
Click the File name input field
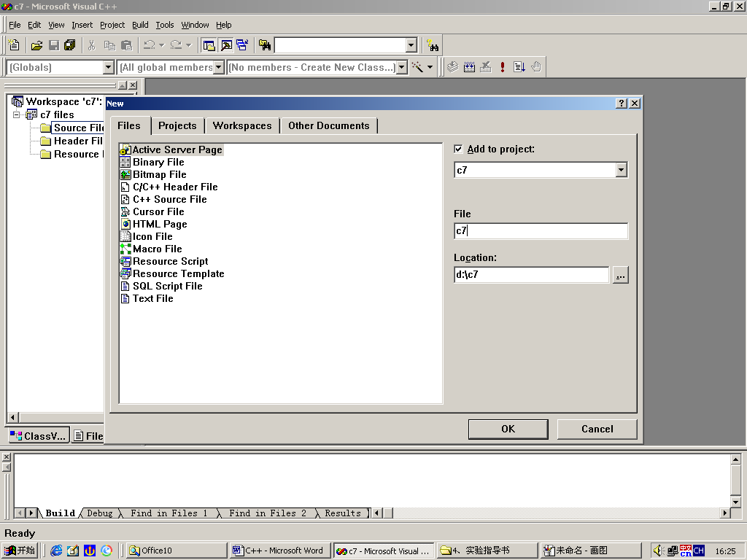(540, 231)
